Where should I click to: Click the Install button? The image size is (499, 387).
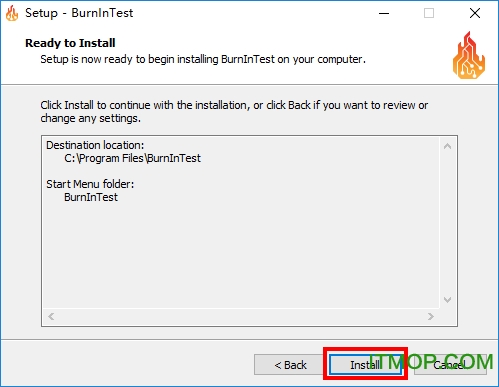coord(365,364)
